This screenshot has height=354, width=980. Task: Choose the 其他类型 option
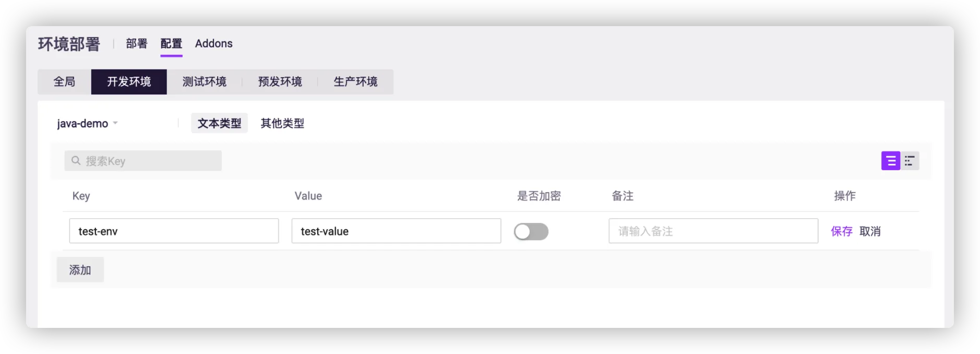click(x=282, y=123)
